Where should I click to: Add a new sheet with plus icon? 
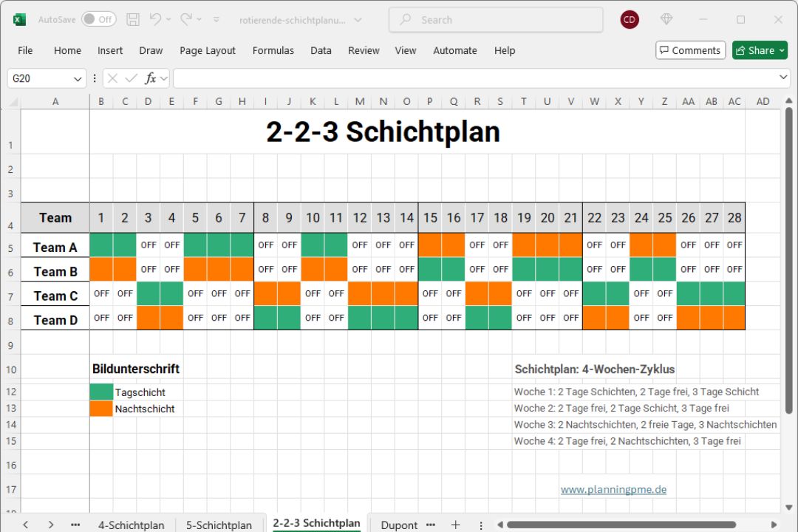455,525
